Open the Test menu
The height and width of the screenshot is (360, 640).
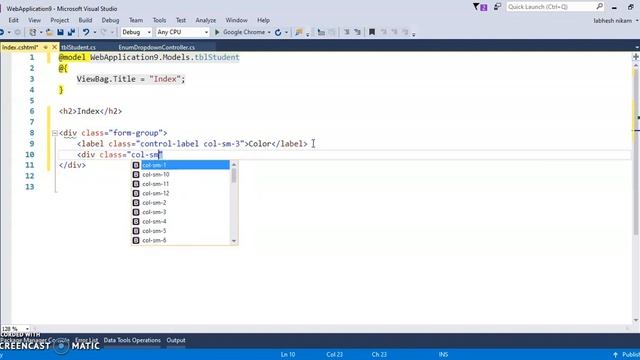(181, 20)
